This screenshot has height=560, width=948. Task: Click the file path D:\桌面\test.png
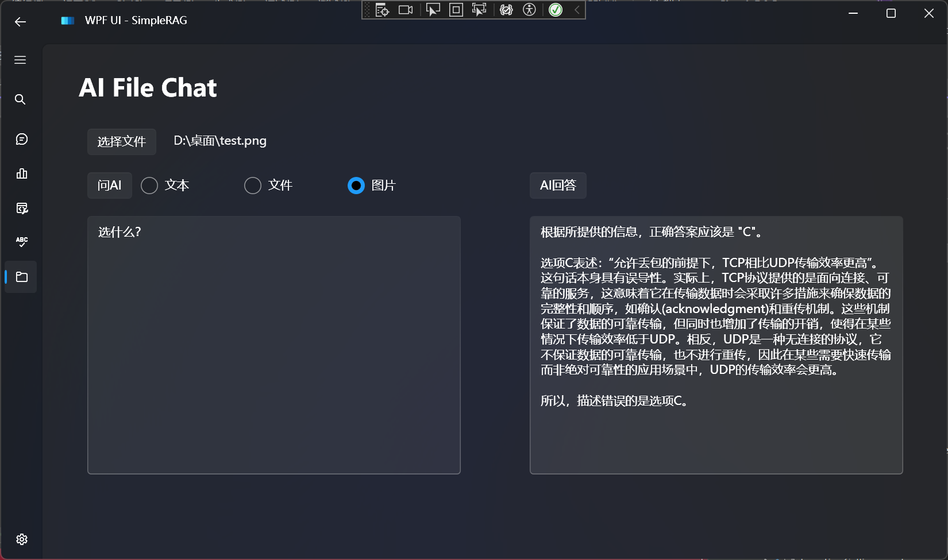(x=220, y=141)
